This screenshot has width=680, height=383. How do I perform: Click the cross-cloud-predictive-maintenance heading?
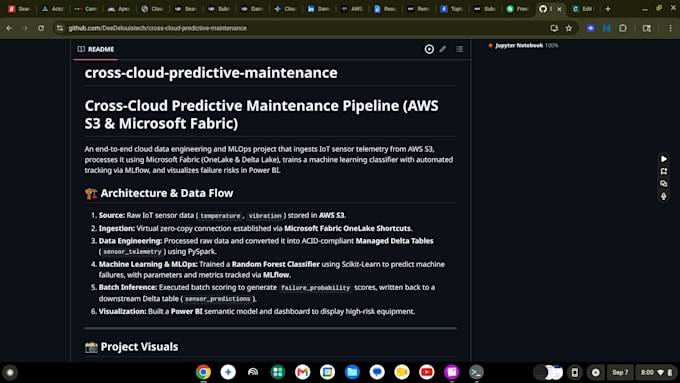(211, 73)
